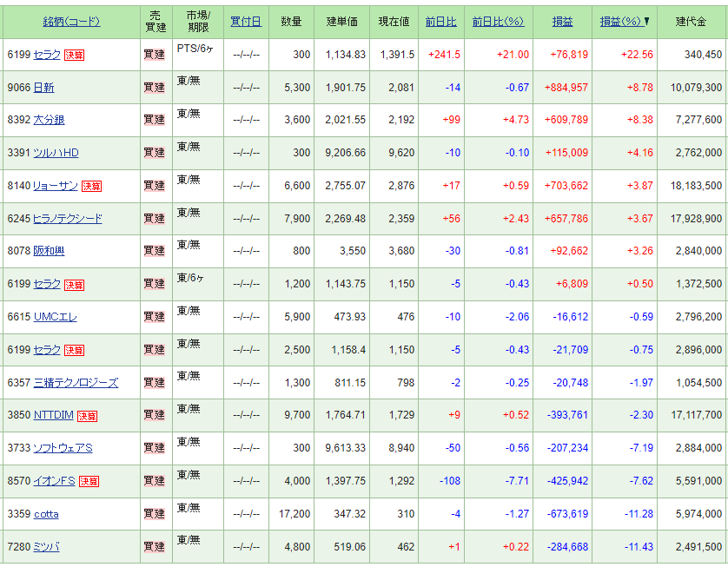Select 建単価 value 9,613.33
This screenshot has width=728, height=567.
(x=346, y=448)
